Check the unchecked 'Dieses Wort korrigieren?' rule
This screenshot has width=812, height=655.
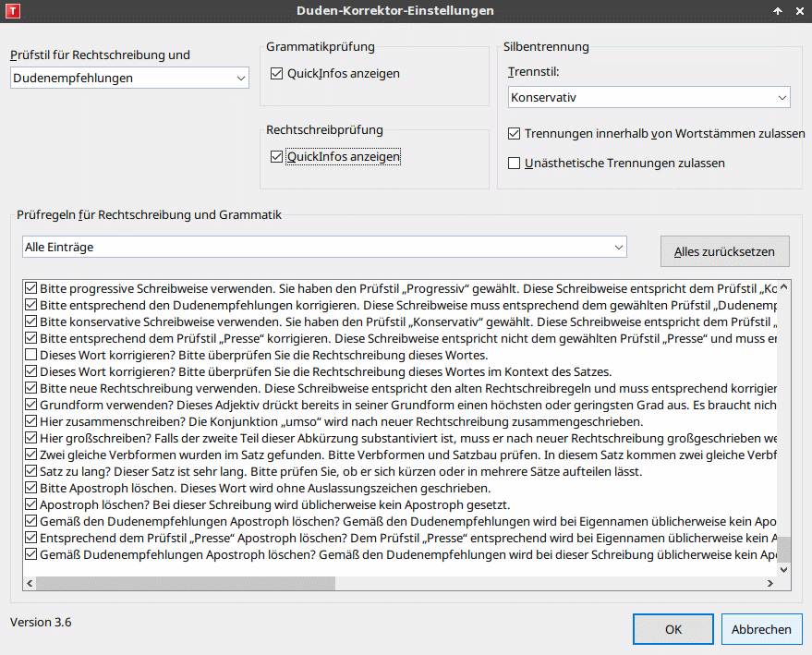point(31,355)
